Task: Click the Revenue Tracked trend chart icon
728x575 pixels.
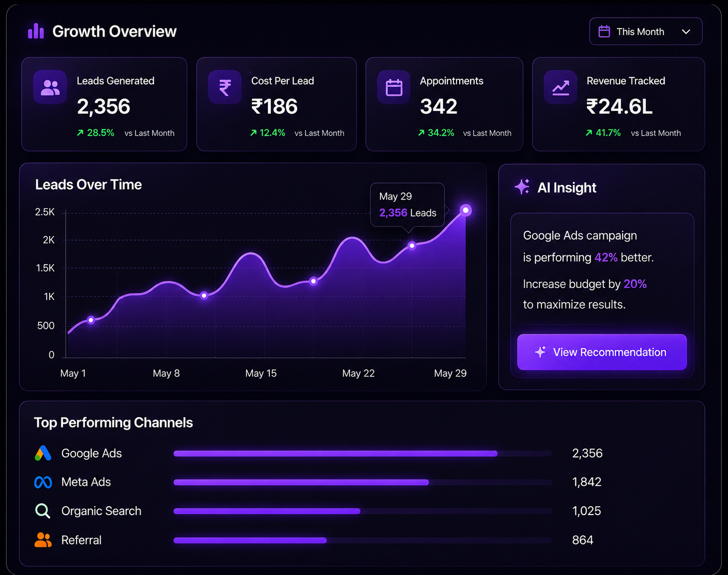Action: (x=561, y=87)
